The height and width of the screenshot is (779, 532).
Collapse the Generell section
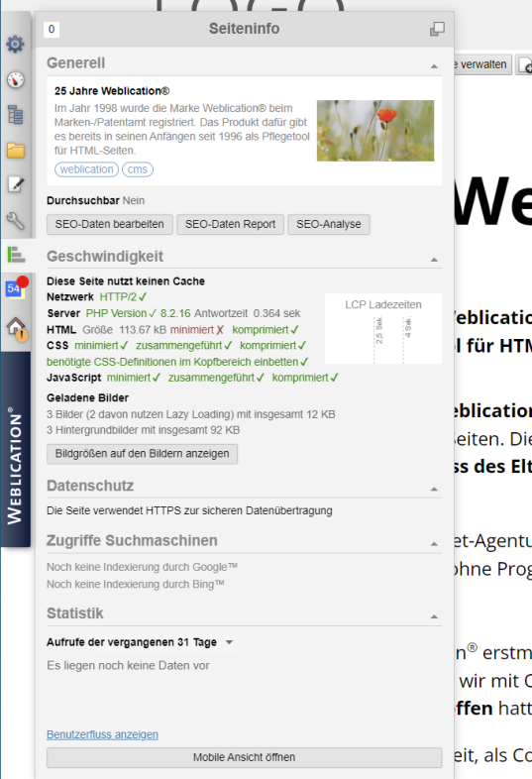[x=434, y=66]
